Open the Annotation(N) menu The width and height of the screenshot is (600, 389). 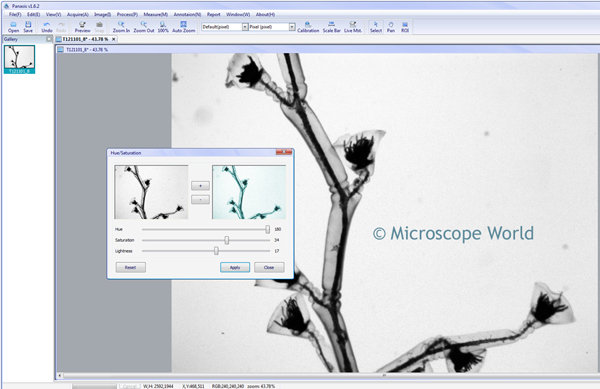click(187, 15)
